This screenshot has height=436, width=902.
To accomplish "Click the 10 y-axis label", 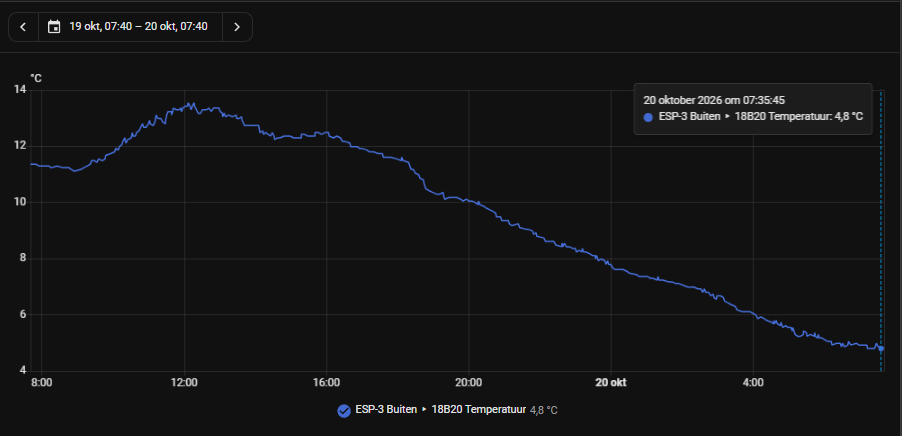I will [x=20, y=202].
